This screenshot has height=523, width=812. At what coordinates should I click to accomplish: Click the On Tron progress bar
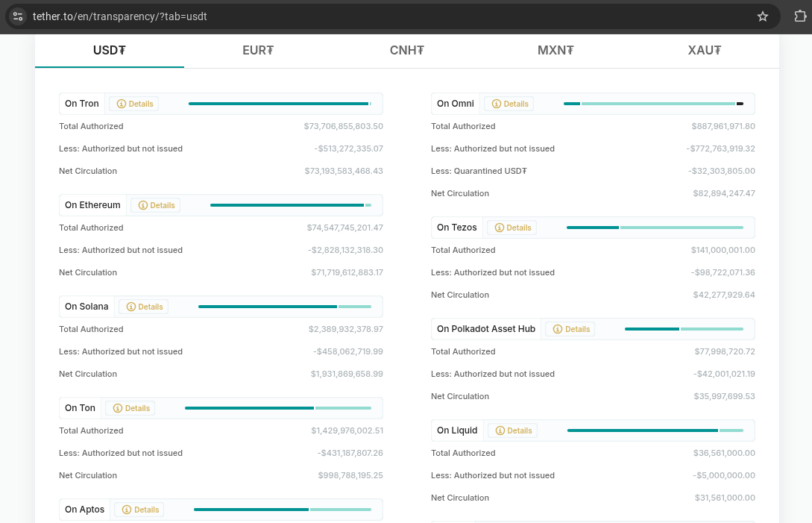click(x=280, y=104)
